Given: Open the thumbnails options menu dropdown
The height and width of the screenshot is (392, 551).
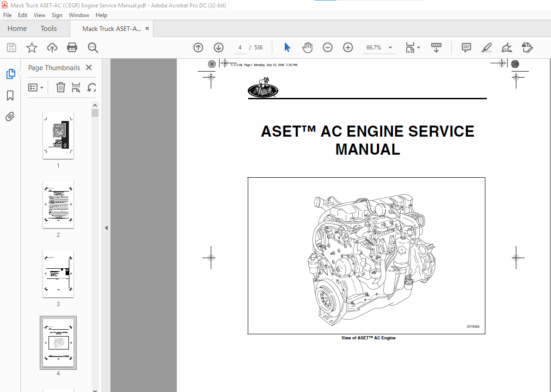Looking at the screenshot, I should tap(36, 87).
